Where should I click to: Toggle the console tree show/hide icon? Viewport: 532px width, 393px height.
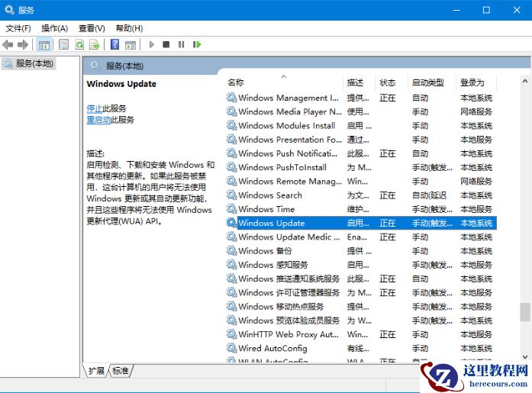pos(44,44)
